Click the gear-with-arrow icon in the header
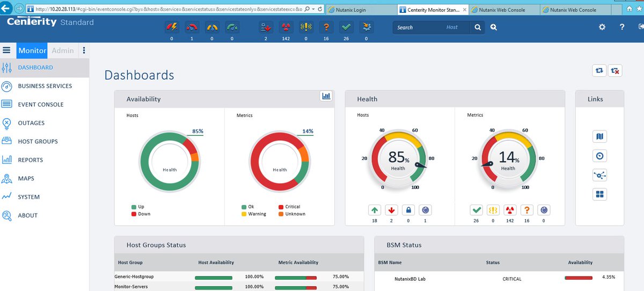The height and width of the screenshot is (291, 644). (x=367, y=27)
